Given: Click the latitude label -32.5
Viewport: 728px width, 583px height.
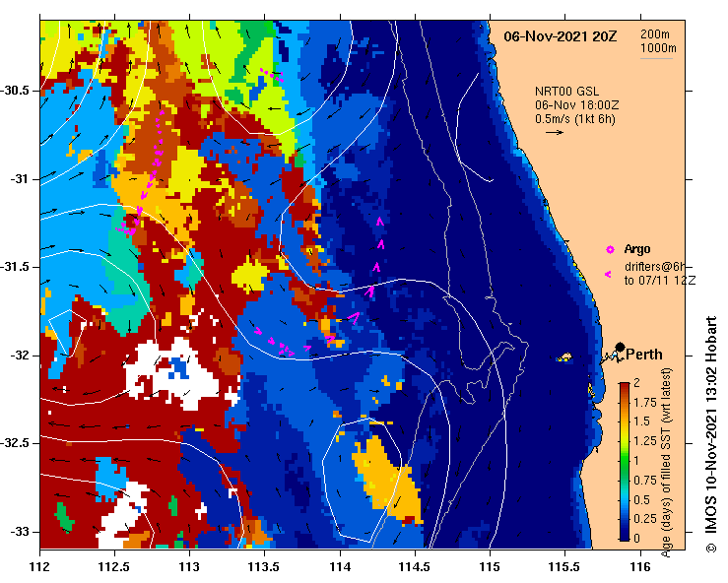Looking at the screenshot, I should (x=17, y=443).
